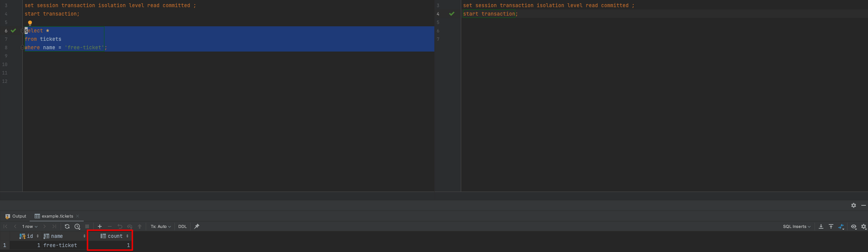Sort by the name column header
The height and width of the screenshot is (252, 868).
(64, 236)
